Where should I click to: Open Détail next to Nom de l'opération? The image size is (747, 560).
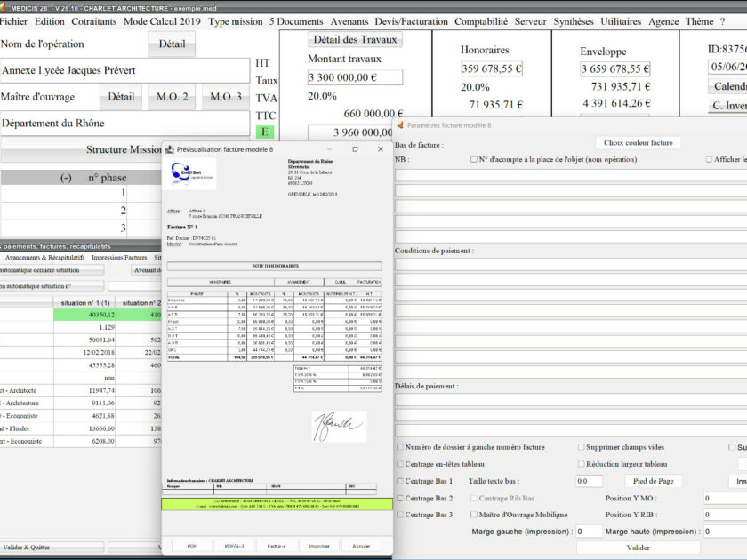point(172,44)
